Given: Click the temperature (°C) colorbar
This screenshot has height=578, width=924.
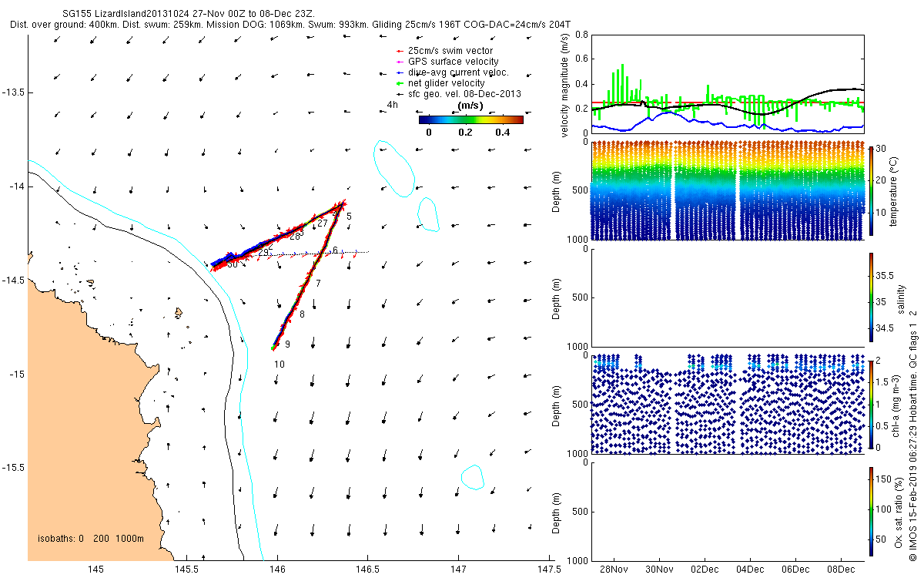Looking at the screenshot, I should tap(871, 190).
